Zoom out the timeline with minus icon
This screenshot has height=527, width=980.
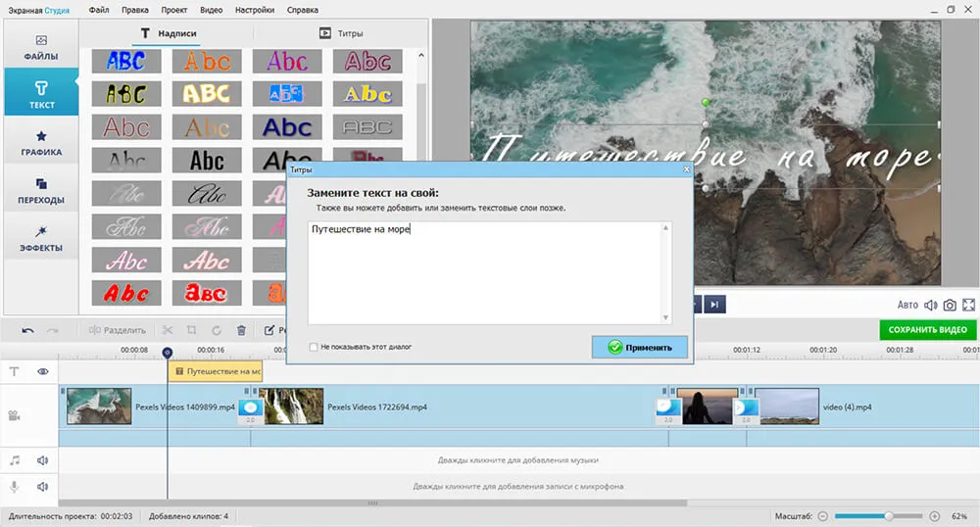(x=823, y=516)
